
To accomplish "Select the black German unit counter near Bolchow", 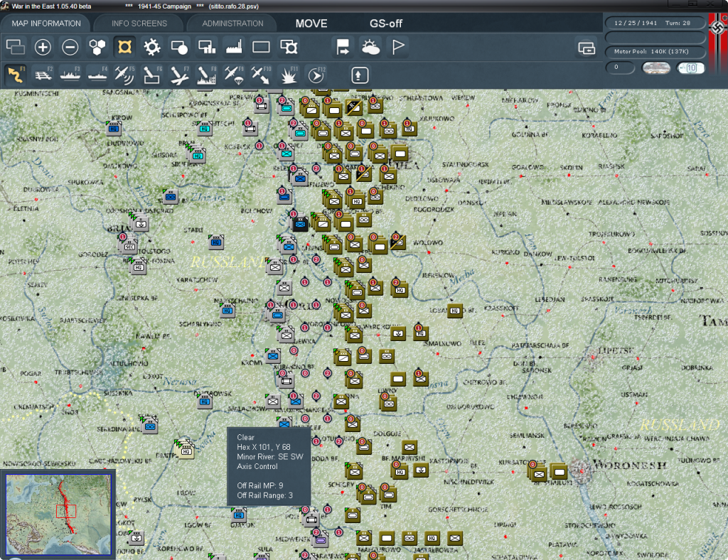I will (x=300, y=224).
